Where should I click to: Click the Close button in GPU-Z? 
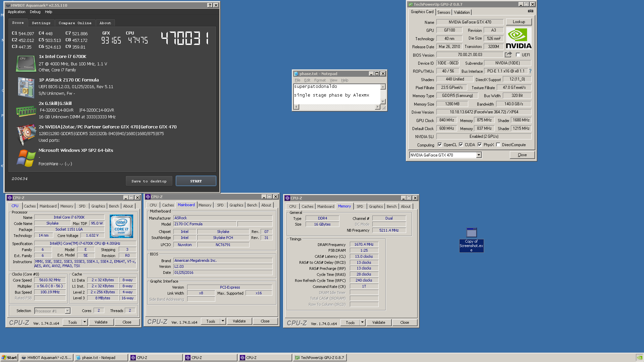522,155
